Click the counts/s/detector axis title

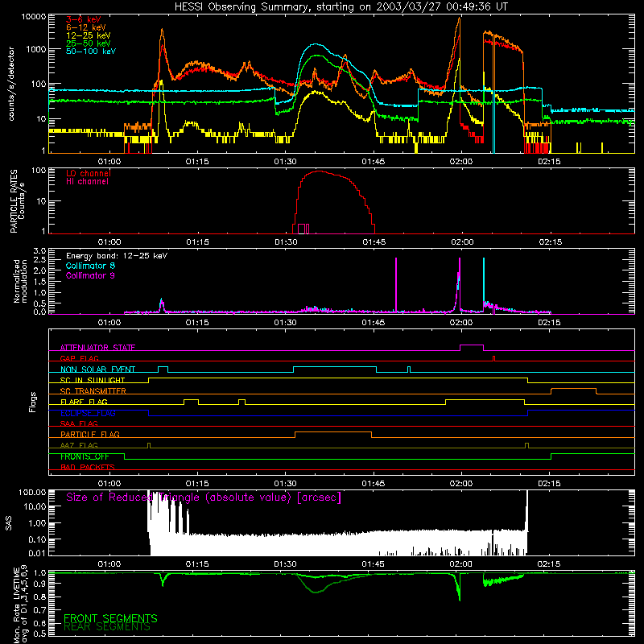(x=11, y=84)
